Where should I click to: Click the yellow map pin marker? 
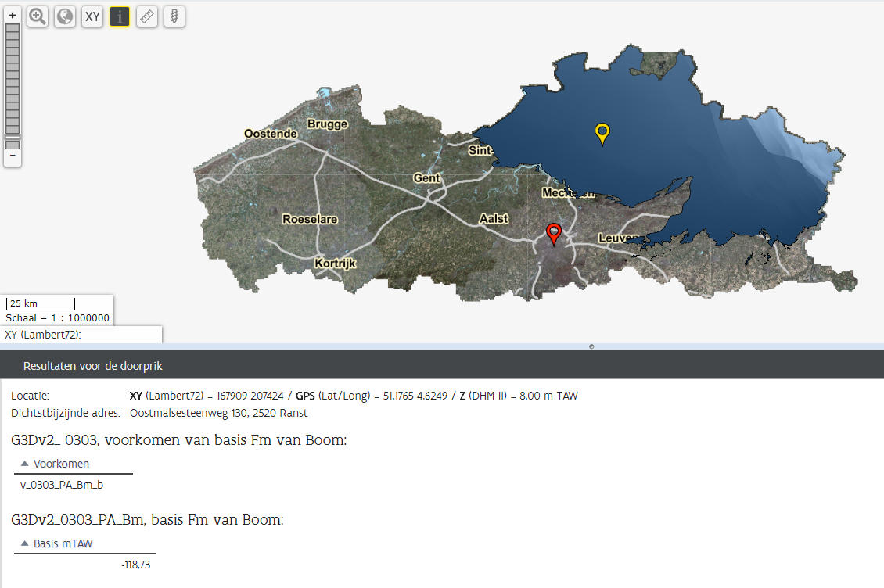click(602, 133)
